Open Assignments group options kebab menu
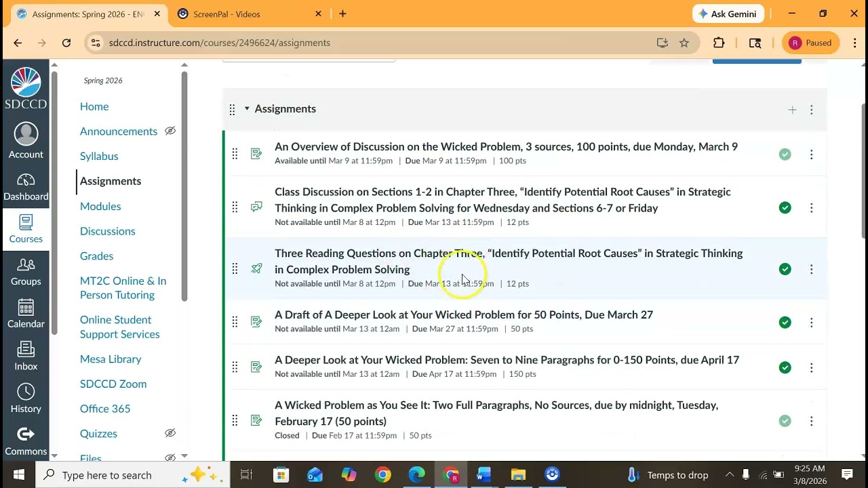 (812, 109)
